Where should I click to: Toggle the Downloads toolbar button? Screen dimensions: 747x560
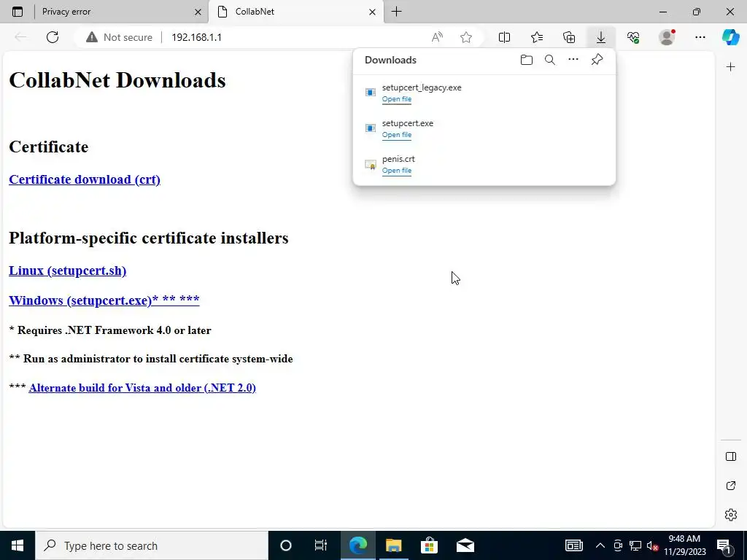click(x=601, y=37)
